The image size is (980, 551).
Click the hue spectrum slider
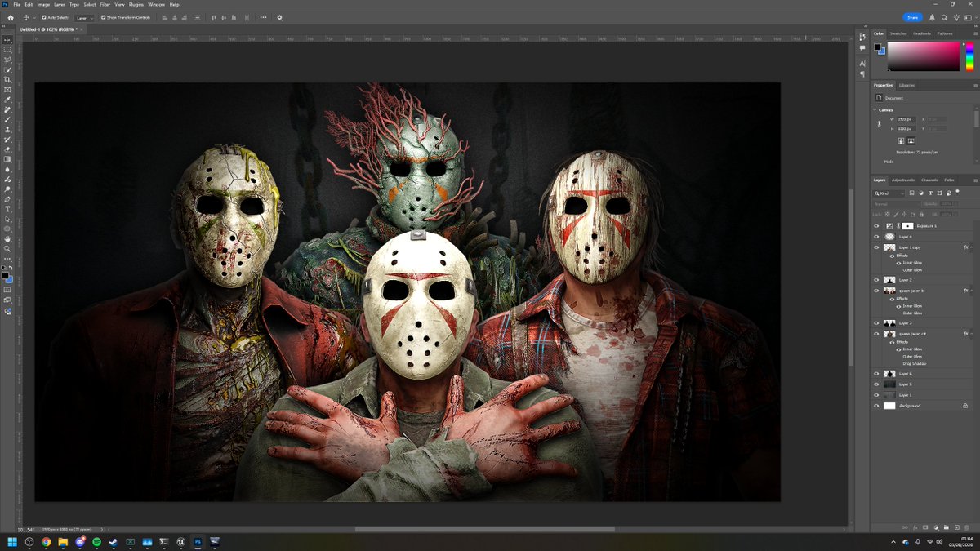coord(969,56)
